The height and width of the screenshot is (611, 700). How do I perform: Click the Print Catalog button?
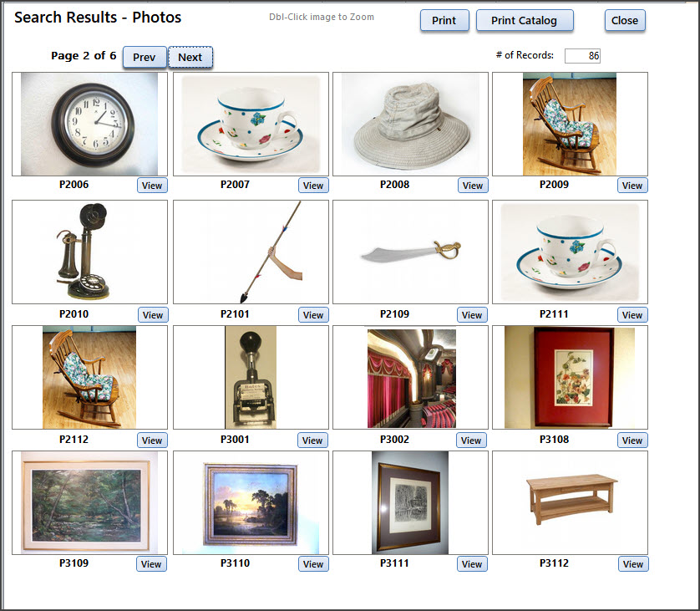pos(524,21)
